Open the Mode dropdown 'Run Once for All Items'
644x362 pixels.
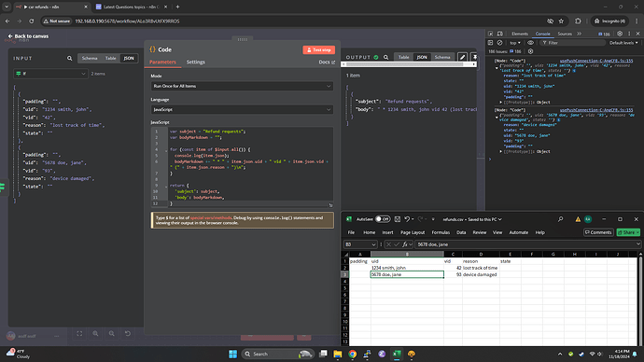click(x=242, y=86)
